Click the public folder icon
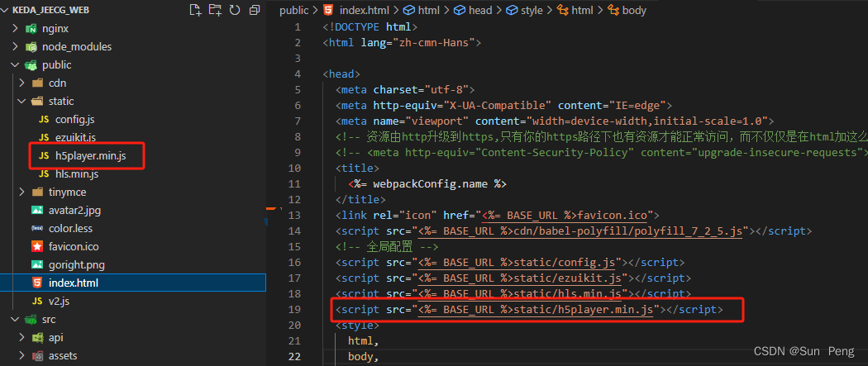The width and height of the screenshot is (868, 366). coord(31,65)
